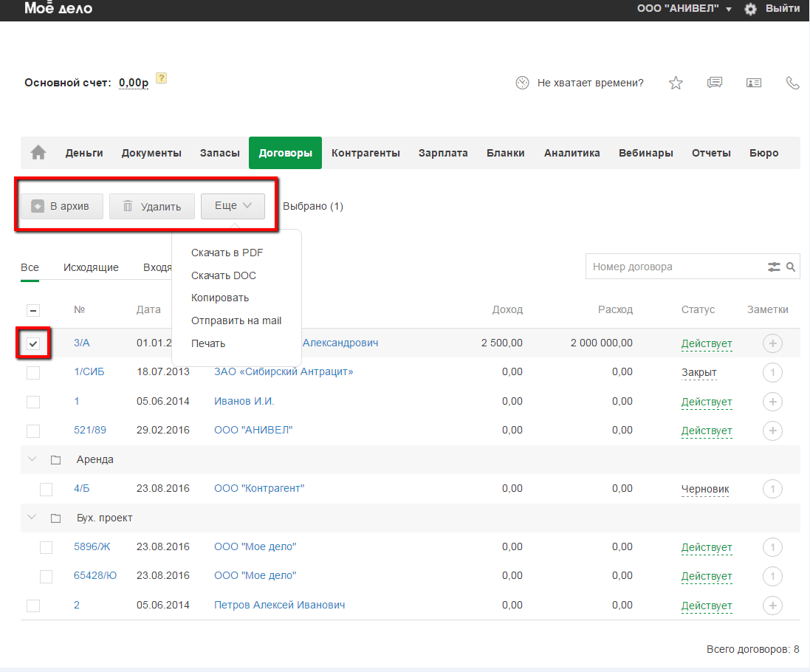Click the star favorites icon
This screenshot has height=672, width=810.
coord(675,83)
